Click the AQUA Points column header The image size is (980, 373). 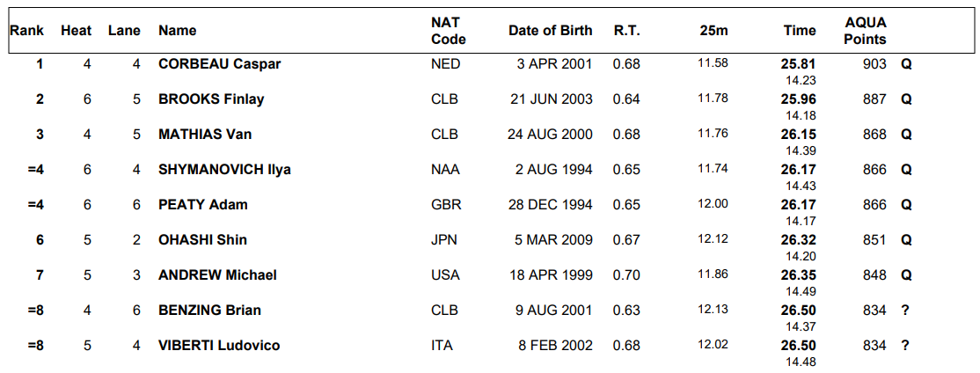click(865, 31)
